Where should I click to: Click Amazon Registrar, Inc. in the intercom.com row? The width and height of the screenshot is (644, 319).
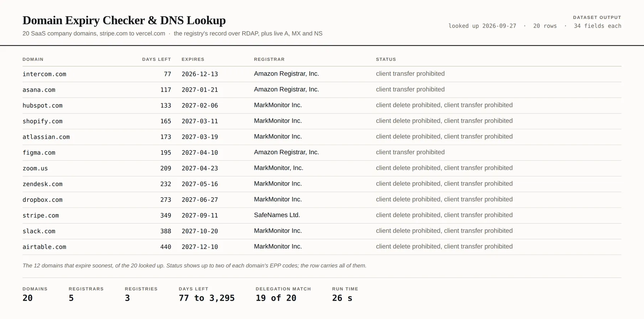(x=287, y=74)
